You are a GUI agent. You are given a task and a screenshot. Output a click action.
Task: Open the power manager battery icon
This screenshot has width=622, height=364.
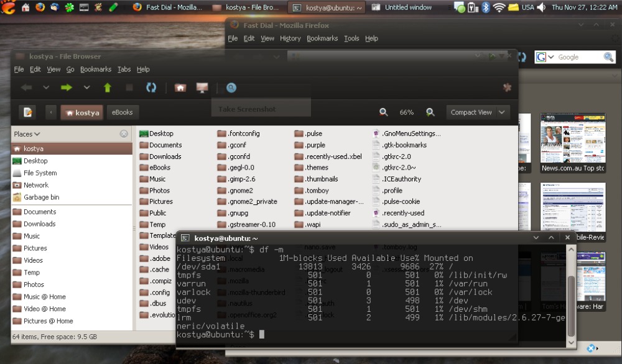click(473, 7)
